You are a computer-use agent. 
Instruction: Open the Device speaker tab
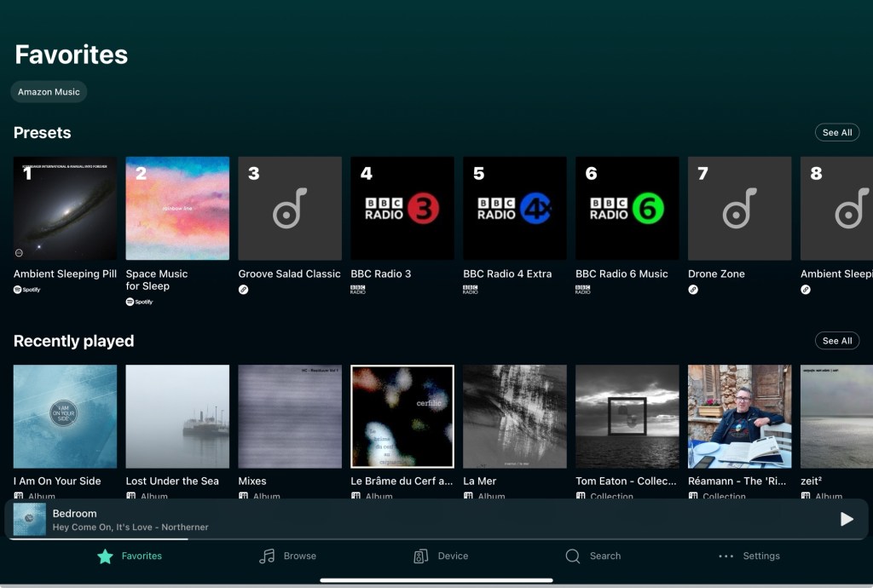[441, 556]
